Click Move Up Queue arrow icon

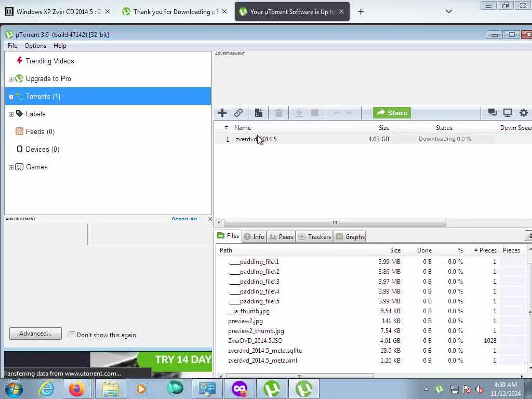coord(336,113)
